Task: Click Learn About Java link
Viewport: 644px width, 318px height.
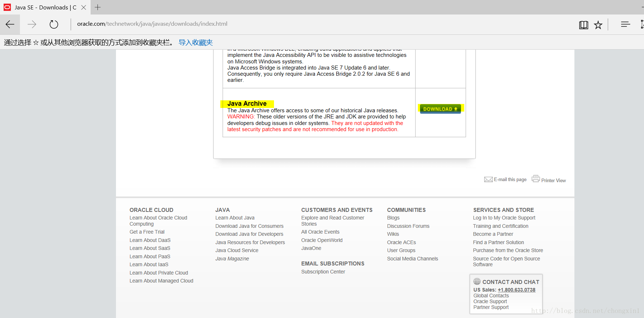Action: (x=235, y=218)
